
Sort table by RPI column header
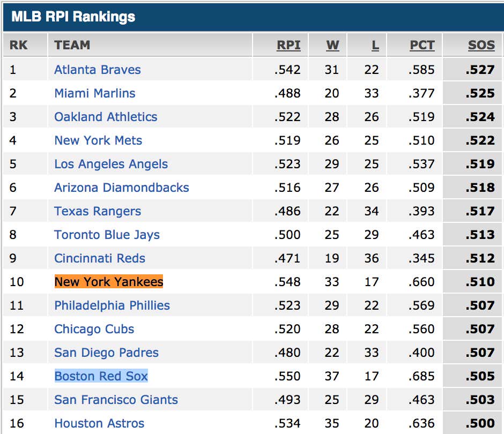288,45
